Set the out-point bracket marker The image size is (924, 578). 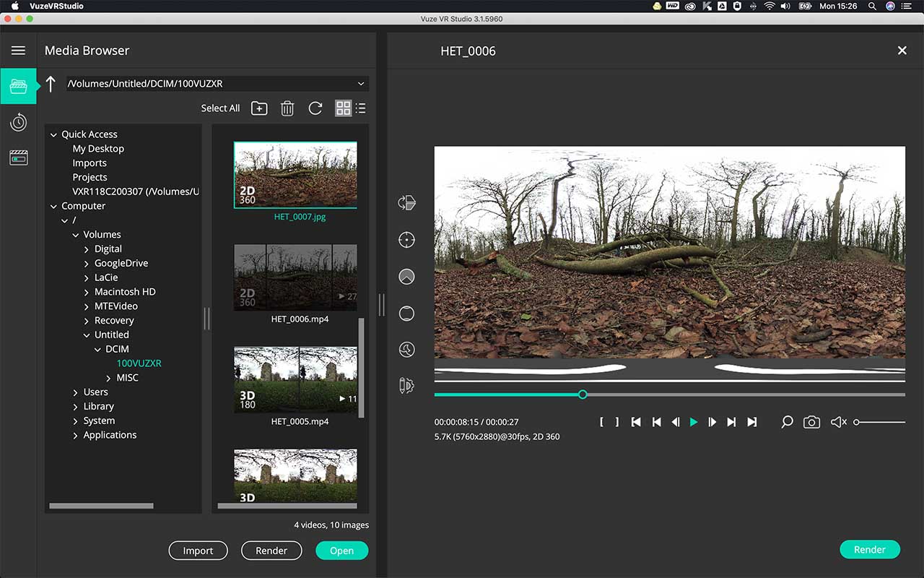tap(617, 422)
